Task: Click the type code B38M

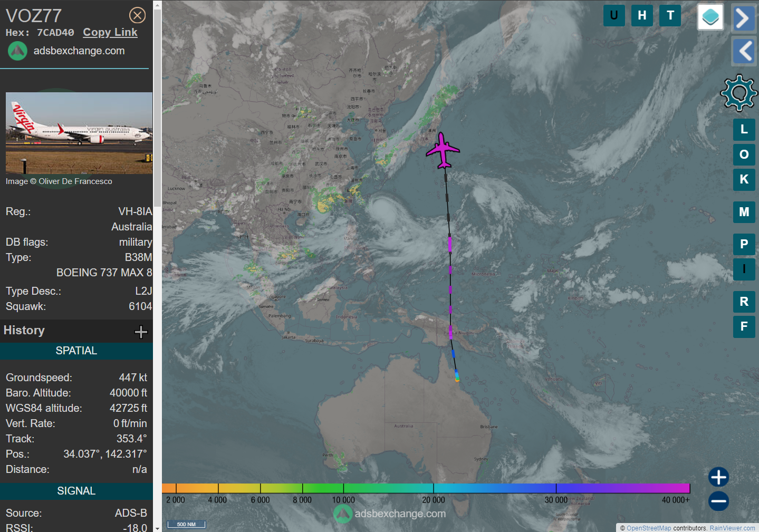Action: point(138,257)
